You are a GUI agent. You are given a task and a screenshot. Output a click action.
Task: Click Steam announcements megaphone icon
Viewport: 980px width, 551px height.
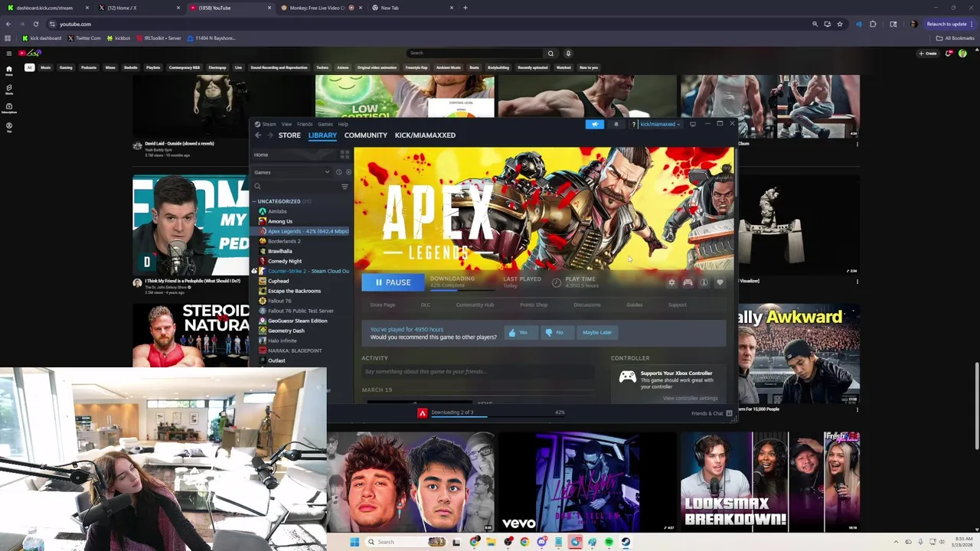(595, 124)
